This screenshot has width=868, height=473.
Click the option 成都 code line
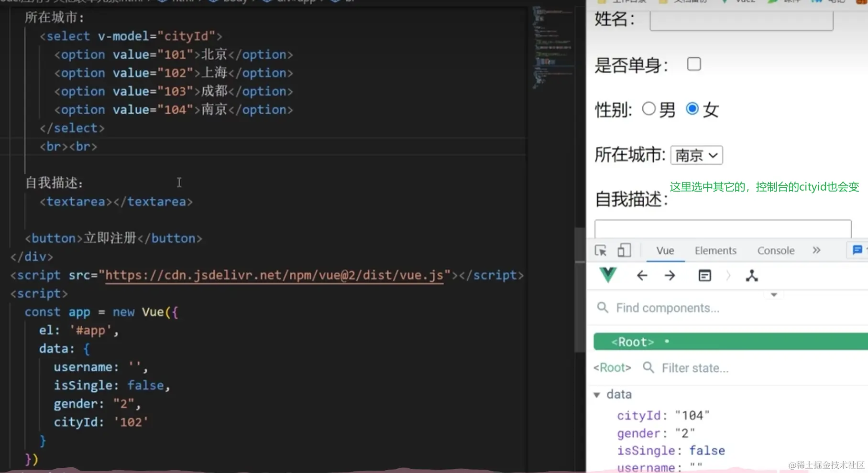(x=174, y=91)
